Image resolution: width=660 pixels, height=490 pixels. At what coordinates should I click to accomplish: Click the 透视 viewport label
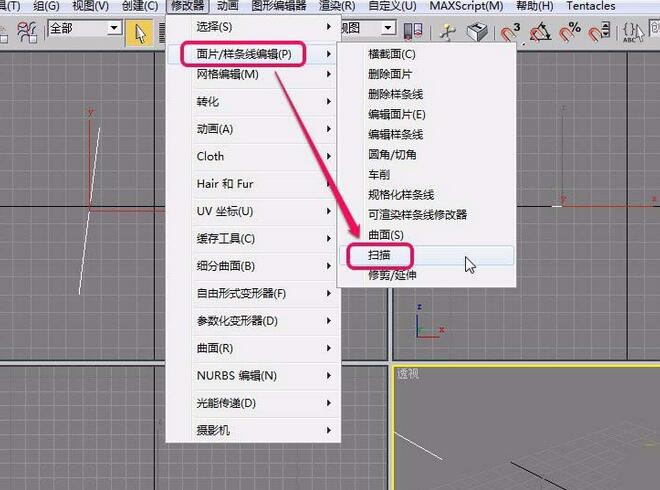(x=407, y=374)
